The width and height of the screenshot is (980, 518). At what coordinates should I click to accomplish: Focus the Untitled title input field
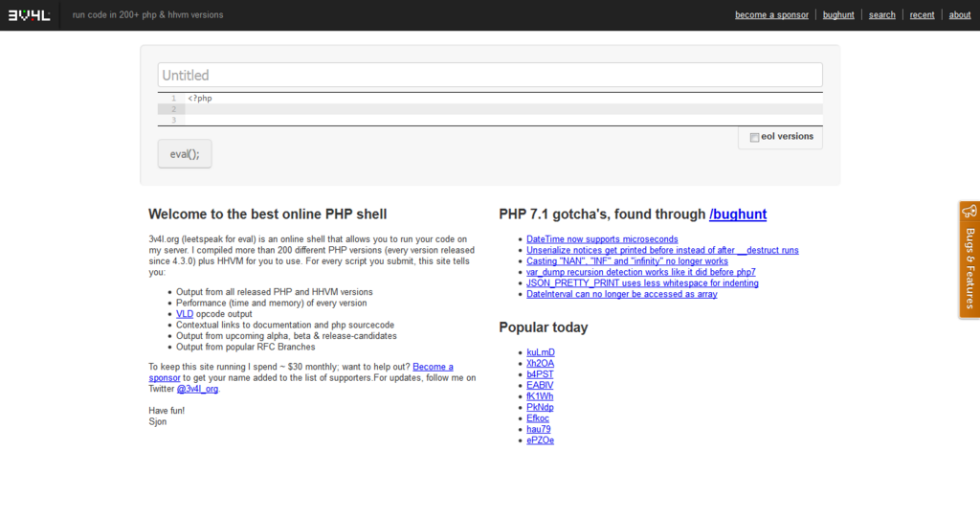[x=490, y=75]
